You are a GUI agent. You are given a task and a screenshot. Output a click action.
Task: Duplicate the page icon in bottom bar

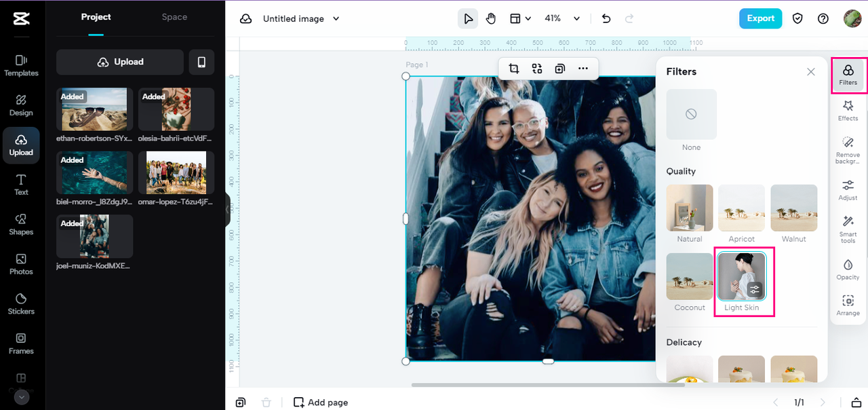click(x=240, y=403)
